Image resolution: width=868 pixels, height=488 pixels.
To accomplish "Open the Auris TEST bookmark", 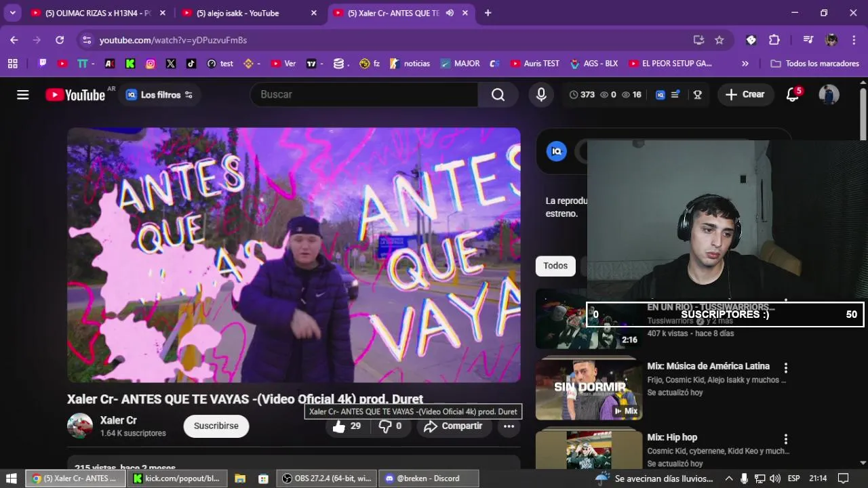I will point(534,64).
